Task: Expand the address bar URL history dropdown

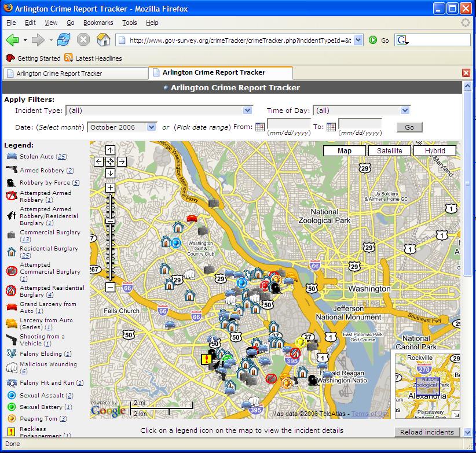Action: point(358,40)
